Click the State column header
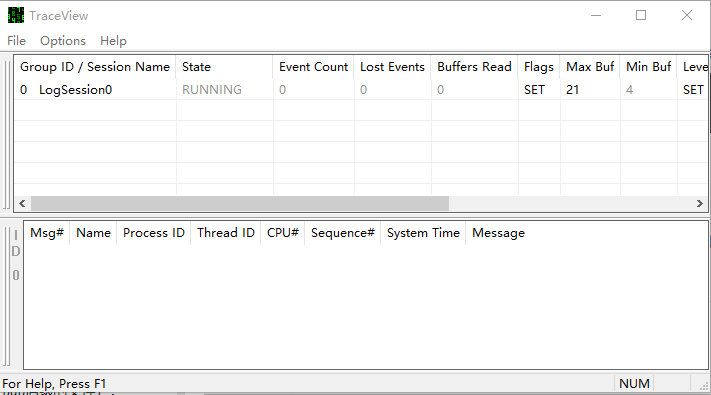The height and width of the screenshot is (395, 711). 224,67
